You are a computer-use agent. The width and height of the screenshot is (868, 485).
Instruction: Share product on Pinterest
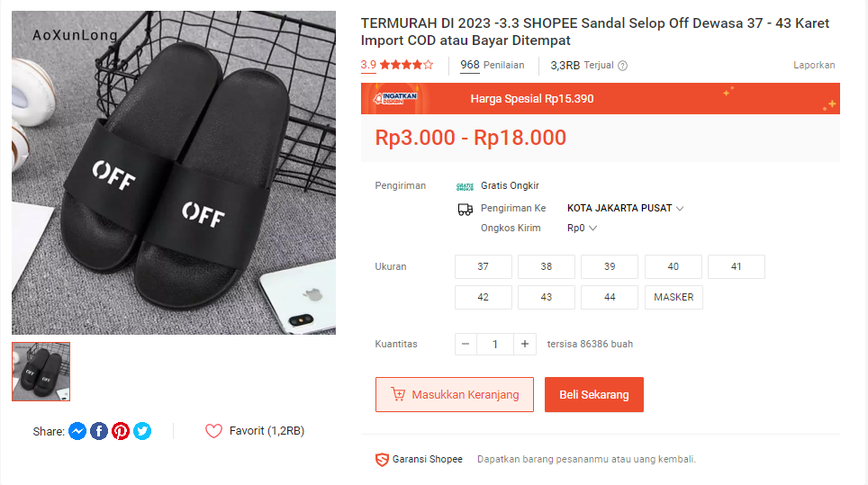click(x=121, y=431)
